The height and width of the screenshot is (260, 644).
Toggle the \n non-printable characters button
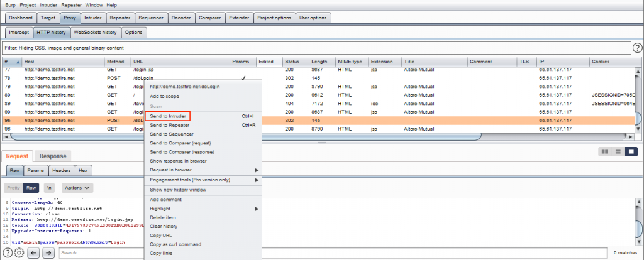tap(49, 188)
